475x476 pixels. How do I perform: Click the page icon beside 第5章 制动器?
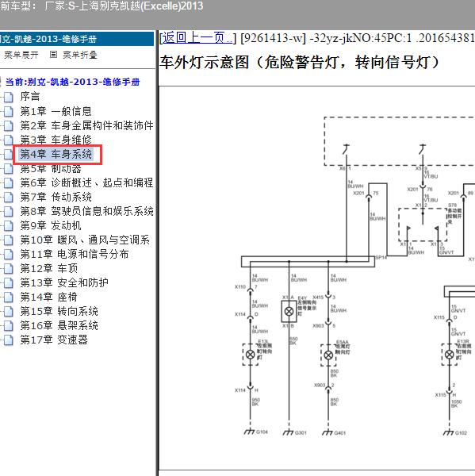click(x=9, y=168)
